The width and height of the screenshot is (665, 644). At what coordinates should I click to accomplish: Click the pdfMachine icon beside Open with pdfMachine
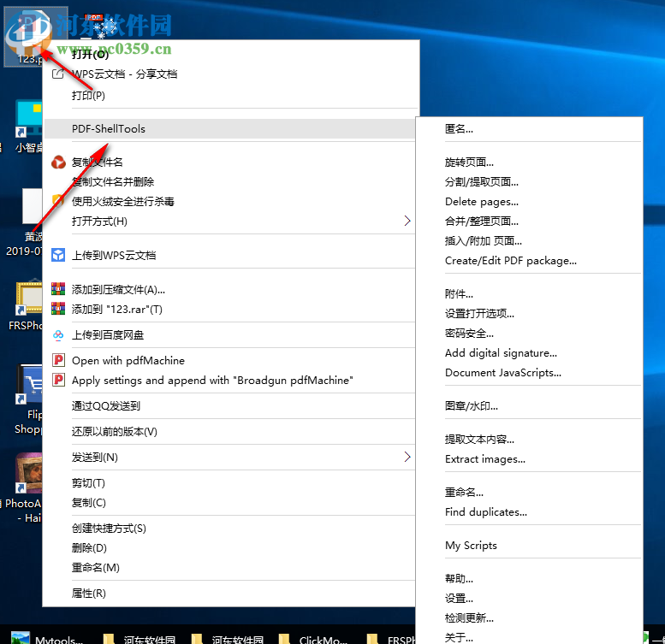(x=58, y=360)
